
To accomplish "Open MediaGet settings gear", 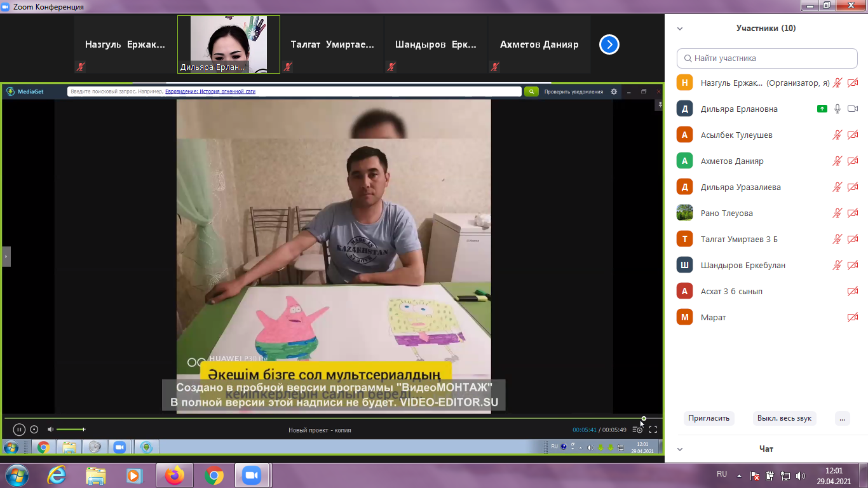I will pos(614,91).
